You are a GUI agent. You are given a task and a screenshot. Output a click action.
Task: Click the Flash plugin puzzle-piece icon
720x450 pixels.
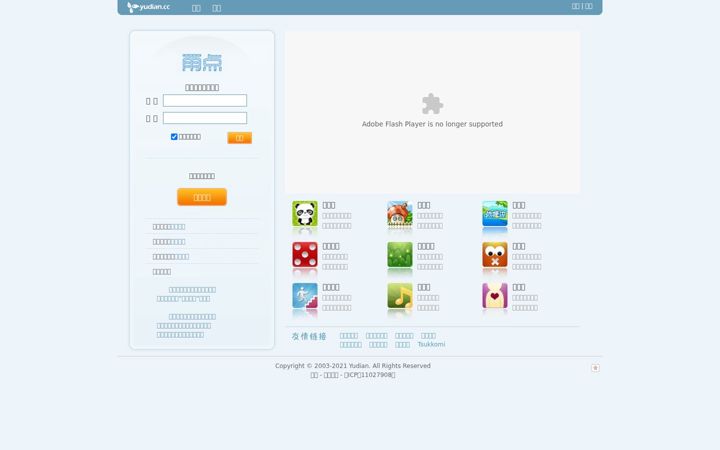432,104
